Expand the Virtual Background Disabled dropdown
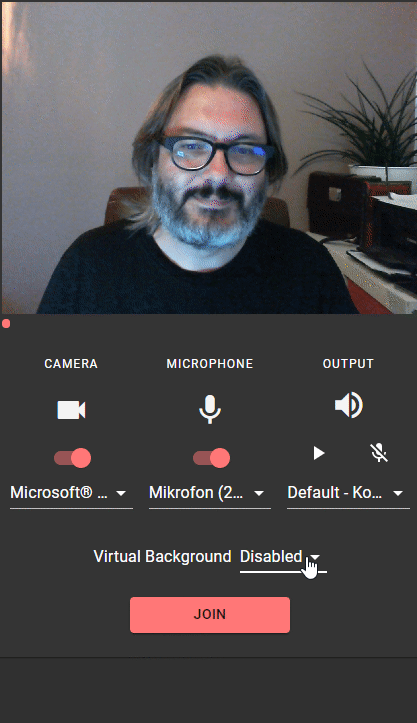Image resolution: width=417 pixels, height=723 pixels. pos(283,557)
